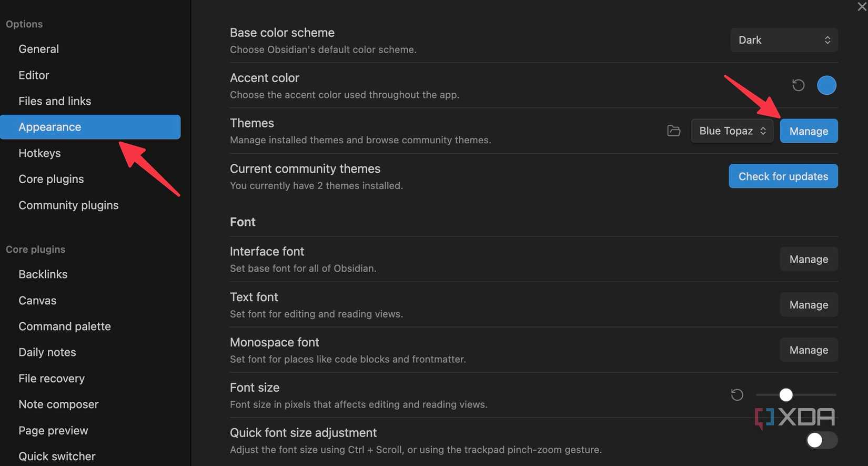868x466 pixels.
Task: Expand the Blue Topaz theme dropdown
Action: tap(732, 131)
